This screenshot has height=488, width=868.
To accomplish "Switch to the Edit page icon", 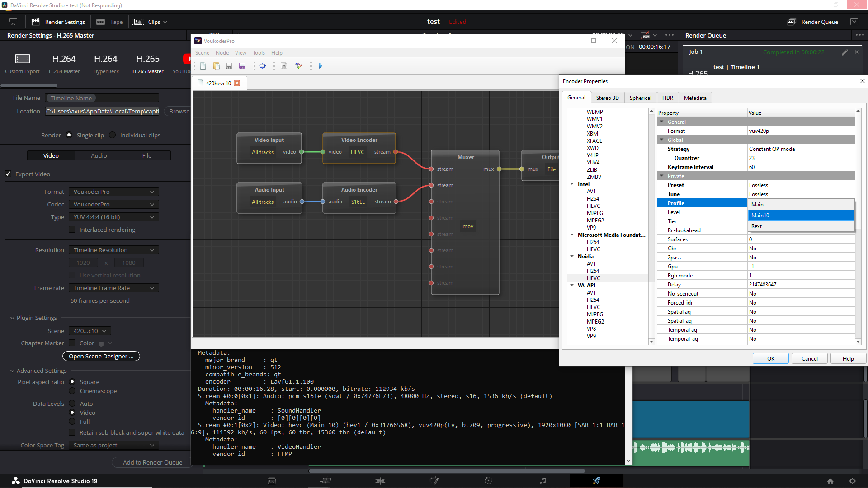I will 380,481.
